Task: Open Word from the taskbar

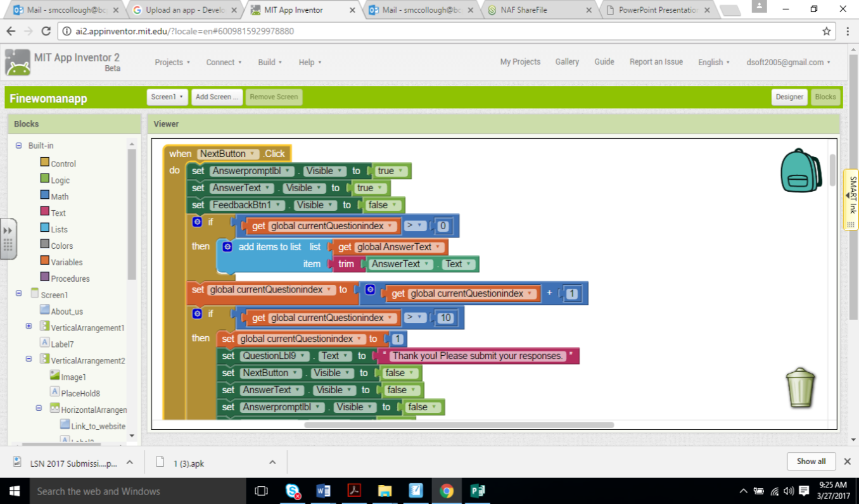Action: 323,491
